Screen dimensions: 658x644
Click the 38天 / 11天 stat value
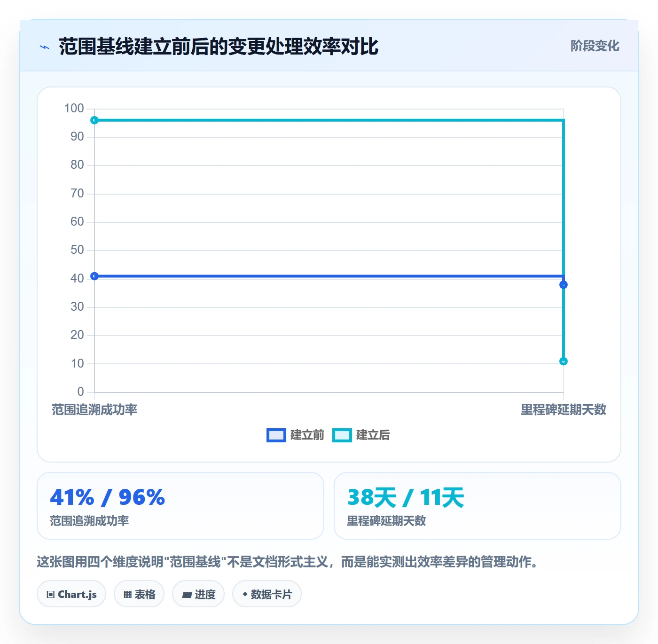406,497
